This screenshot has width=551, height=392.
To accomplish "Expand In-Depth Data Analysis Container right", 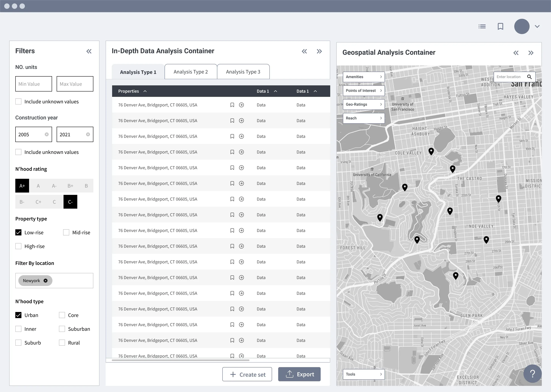I will [319, 51].
